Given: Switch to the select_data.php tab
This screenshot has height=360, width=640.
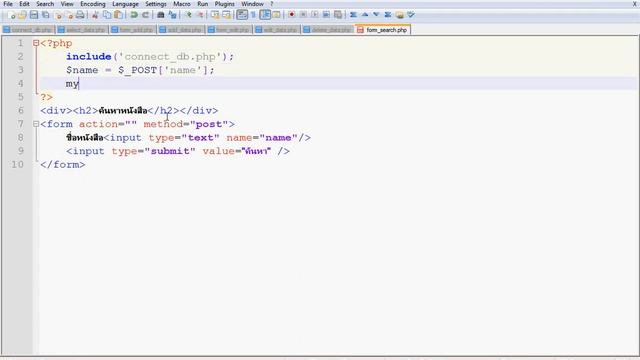Looking at the screenshot, I should [x=82, y=30].
